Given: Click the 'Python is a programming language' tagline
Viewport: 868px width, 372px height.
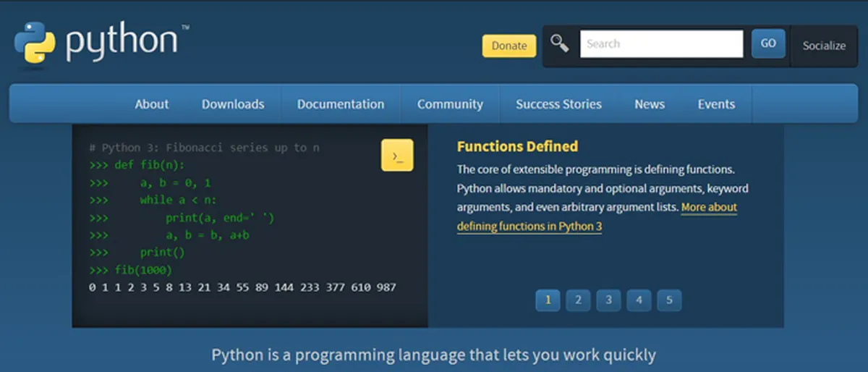Looking at the screenshot, I should click(433, 355).
